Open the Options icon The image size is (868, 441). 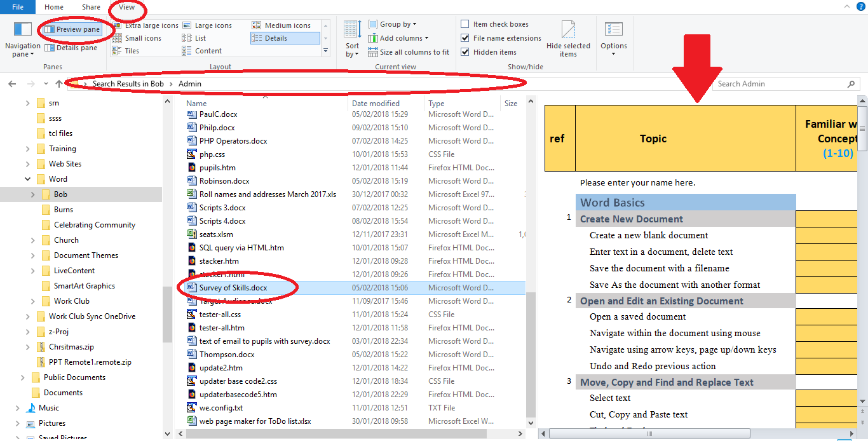pos(613,32)
